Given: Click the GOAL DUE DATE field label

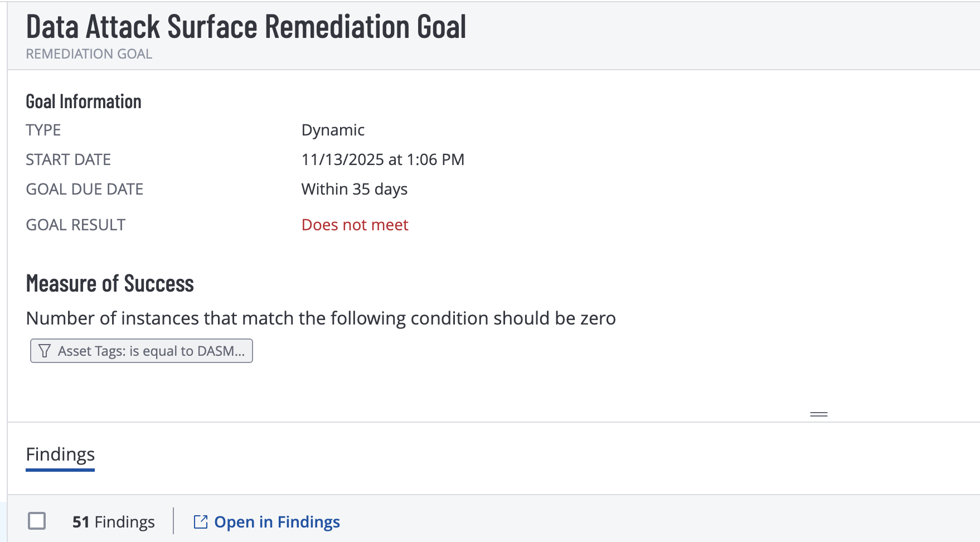Looking at the screenshot, I should pyautogui.click(x=84, y=189).
